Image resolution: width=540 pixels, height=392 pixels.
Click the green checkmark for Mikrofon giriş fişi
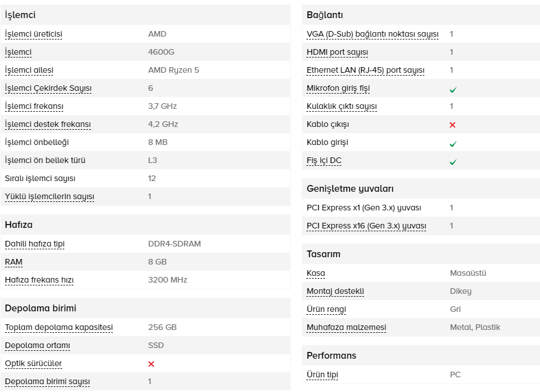point(453,90)
